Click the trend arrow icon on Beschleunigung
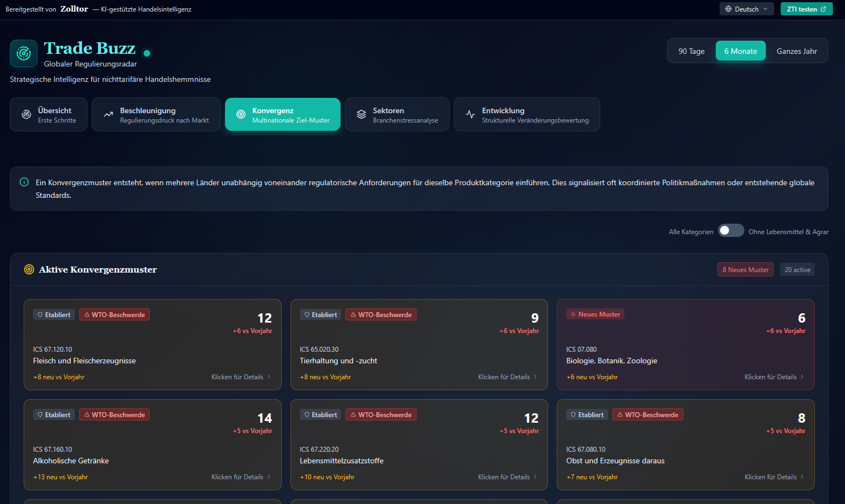 click(x=108, y=114)
